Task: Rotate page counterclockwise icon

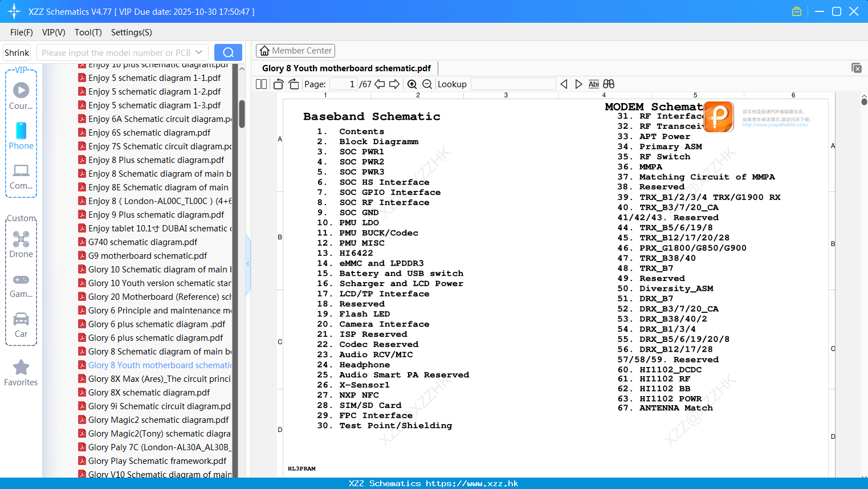Action: pos(278,84)
